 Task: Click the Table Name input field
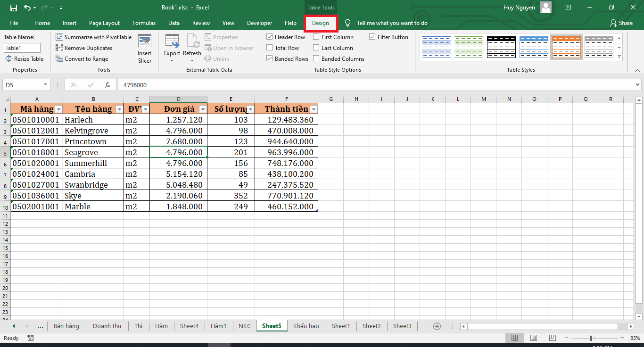[22, 48]
